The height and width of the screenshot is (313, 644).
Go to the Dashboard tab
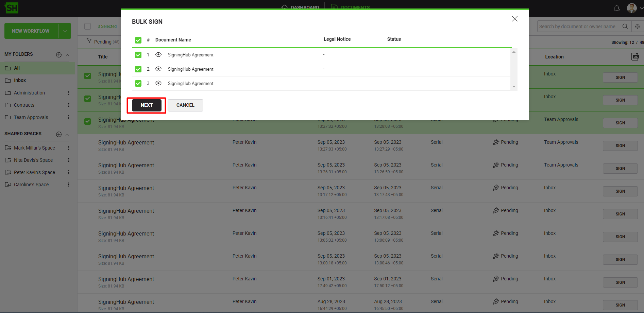click(x=301, y=7)
